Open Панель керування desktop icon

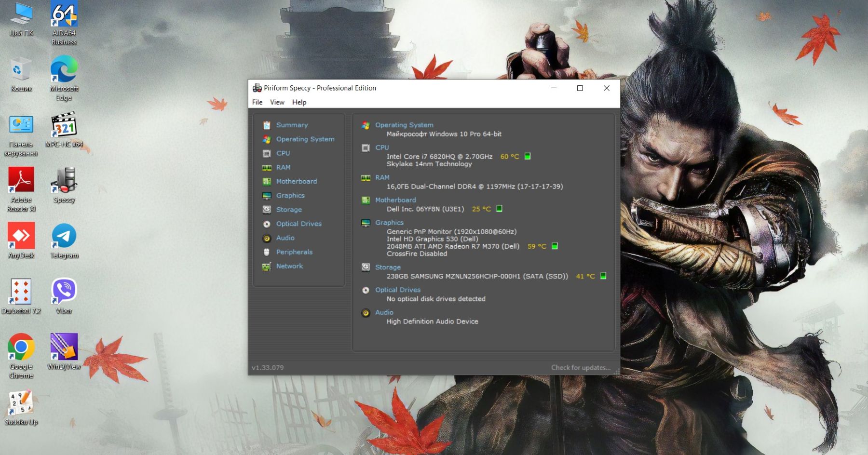pyautogui.click(x=21, y=136)
